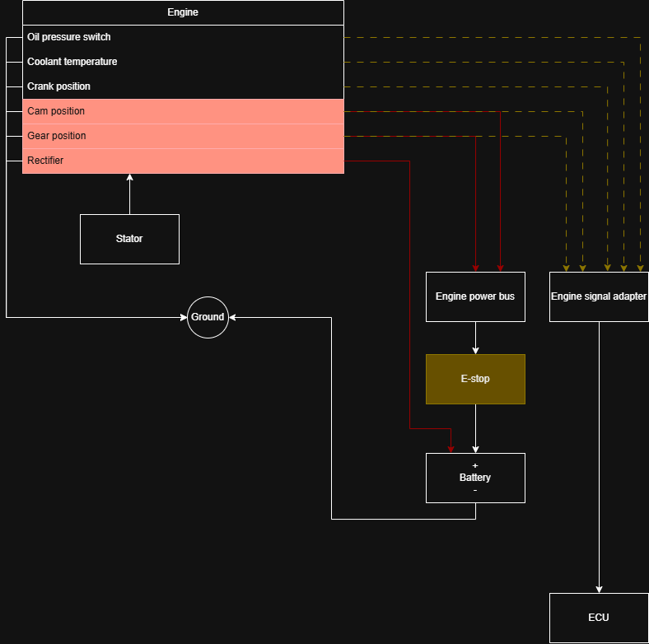Select the red arrowhead entering the Battery
The image size is (649, 644).
coord(451,449)
